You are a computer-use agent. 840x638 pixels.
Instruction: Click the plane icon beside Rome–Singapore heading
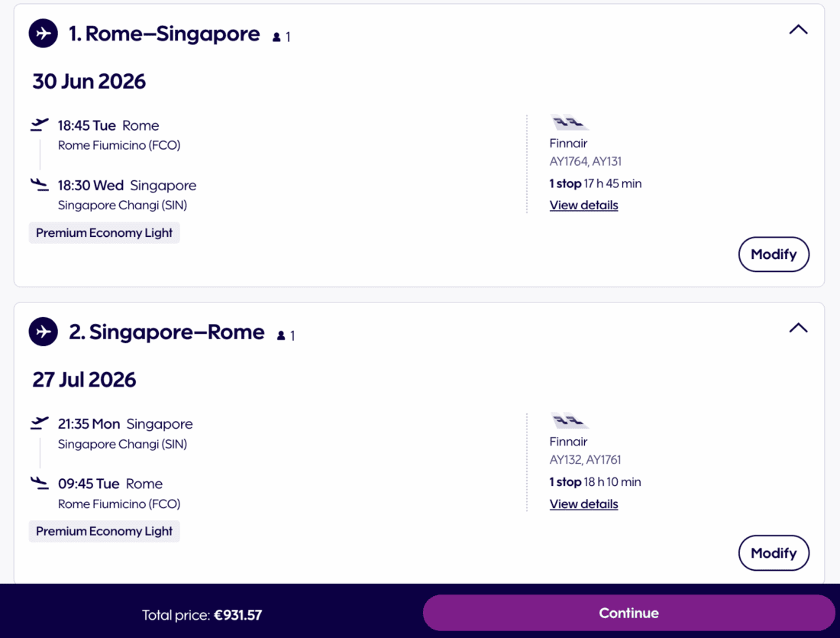44,34
